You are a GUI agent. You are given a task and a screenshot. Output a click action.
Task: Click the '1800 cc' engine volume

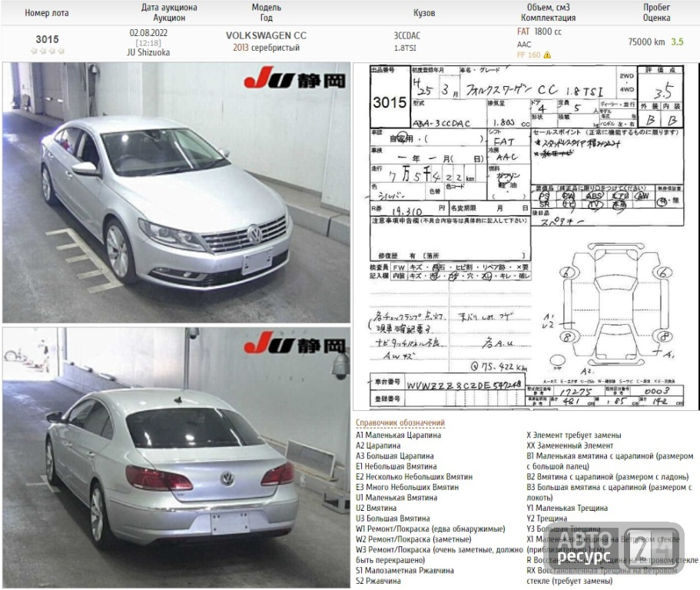[548, 31]
